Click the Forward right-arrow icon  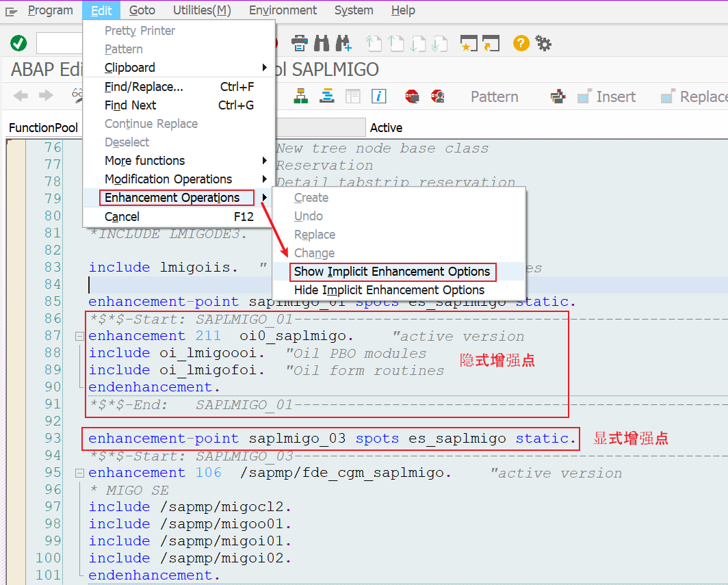[46, 96]
